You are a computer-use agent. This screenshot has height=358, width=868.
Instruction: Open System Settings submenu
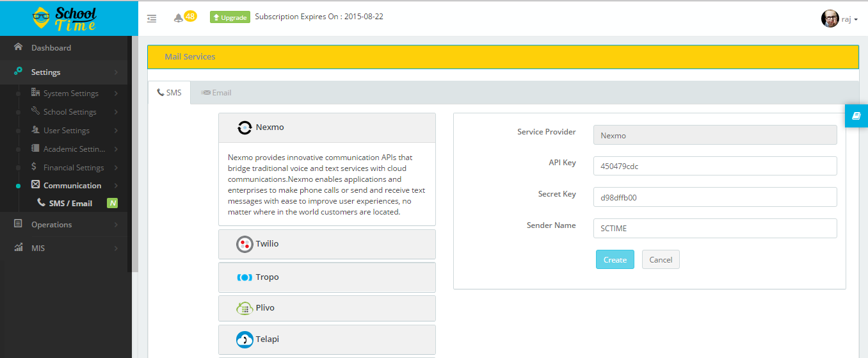point(70,94)
